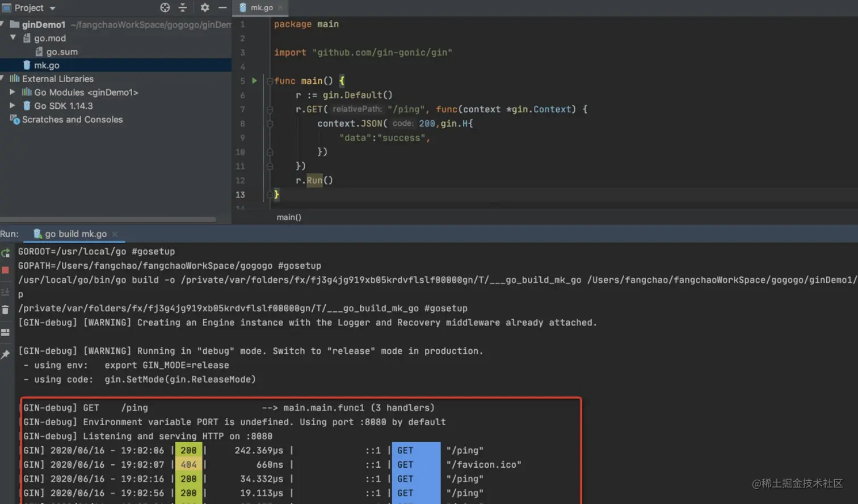Image resolution: width=858 pixels, height=504 pixels.
Task: Close the mk.go editor tab
Action: [x=280, y=7]
